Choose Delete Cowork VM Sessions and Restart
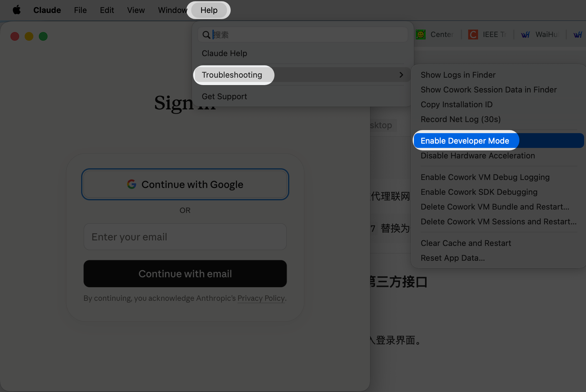 [x=498, y=222]
